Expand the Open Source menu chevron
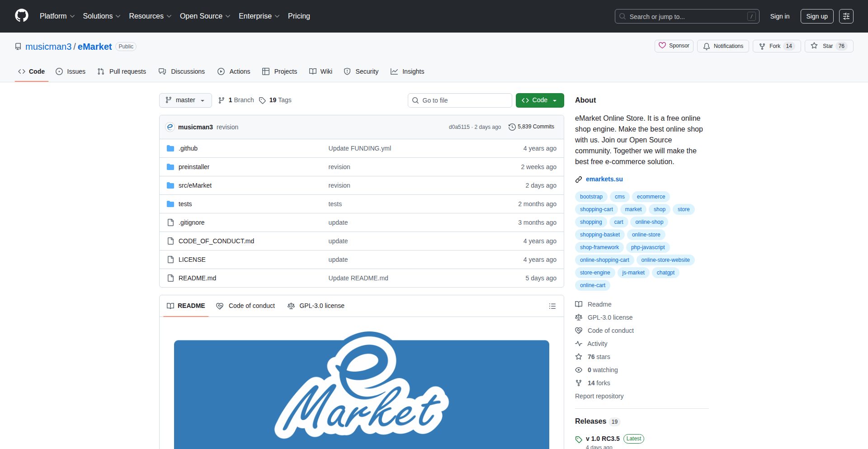The width and height of the screenshot is (868, 449). 228,16
